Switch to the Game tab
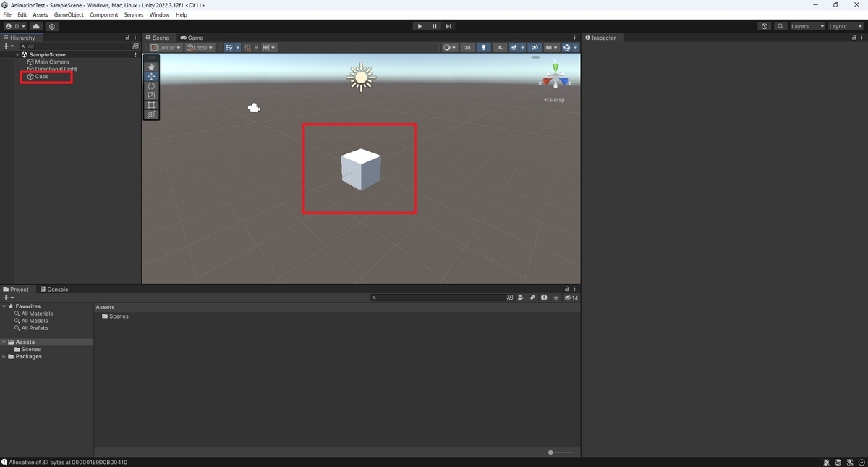 click(192, 38)
